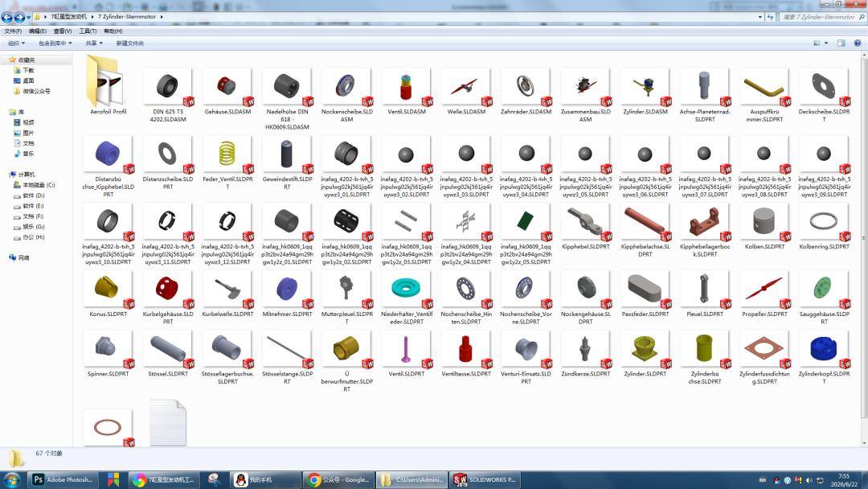Select the Kipphebel.SLDPRT part
Screen dimensions: 868x489
[x=586, y=226]
